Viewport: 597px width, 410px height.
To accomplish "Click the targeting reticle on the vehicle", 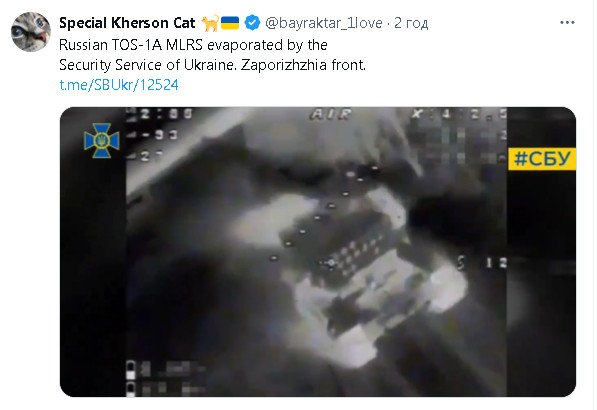I will pyautogui.click(x=331, y=263).
